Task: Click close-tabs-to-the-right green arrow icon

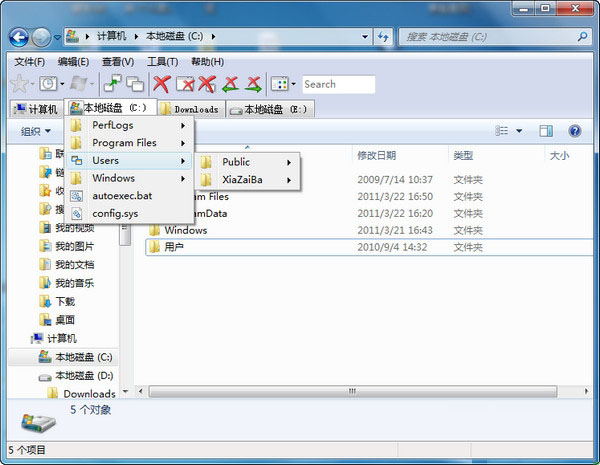Action: click(x=254, y=85)
